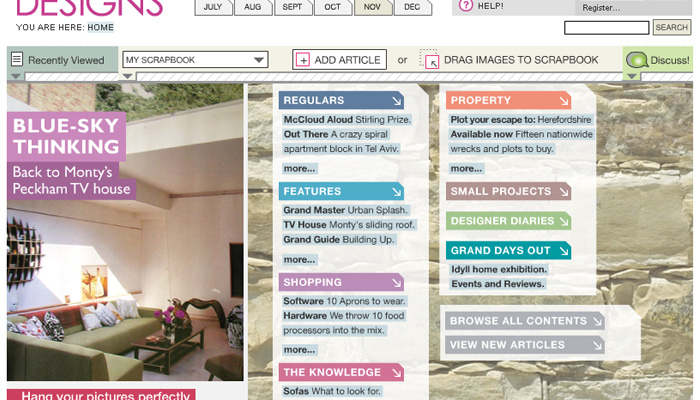Image resolution: width=700 pixels, height=400 pixels.
Task: Select the NOV month tab
Action: [372, 7]
